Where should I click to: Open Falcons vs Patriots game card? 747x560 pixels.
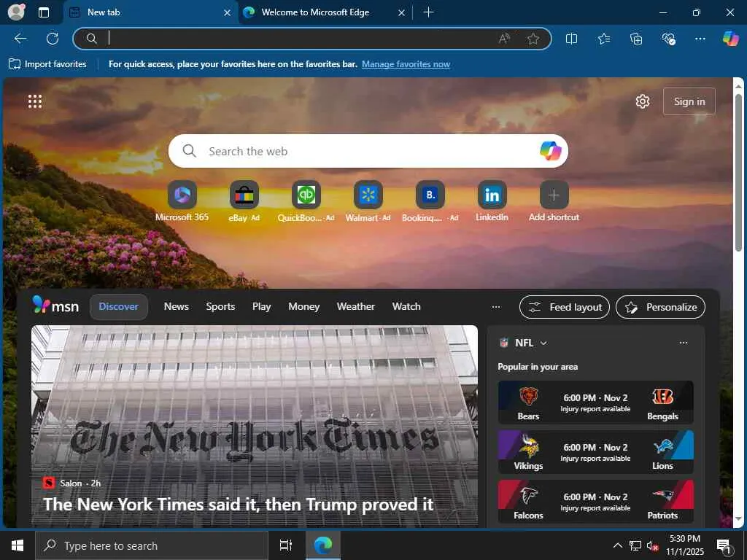(x=595, y=502)
